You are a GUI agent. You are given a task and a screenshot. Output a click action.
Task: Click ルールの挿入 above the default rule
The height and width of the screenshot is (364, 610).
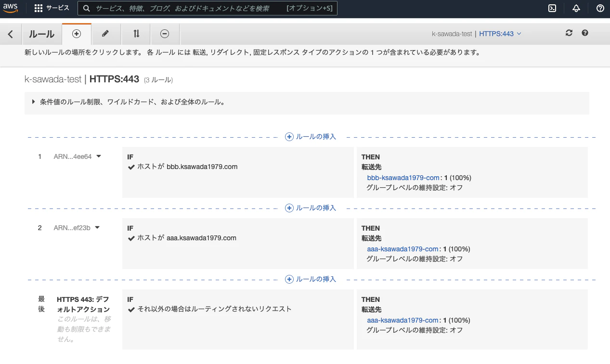[311, 279]
